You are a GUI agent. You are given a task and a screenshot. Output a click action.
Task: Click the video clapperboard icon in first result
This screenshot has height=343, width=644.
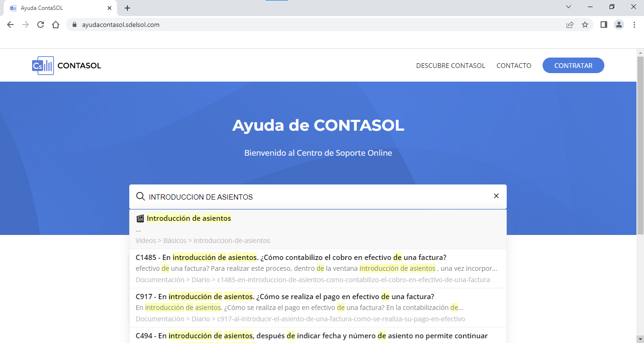coord(140,218)
